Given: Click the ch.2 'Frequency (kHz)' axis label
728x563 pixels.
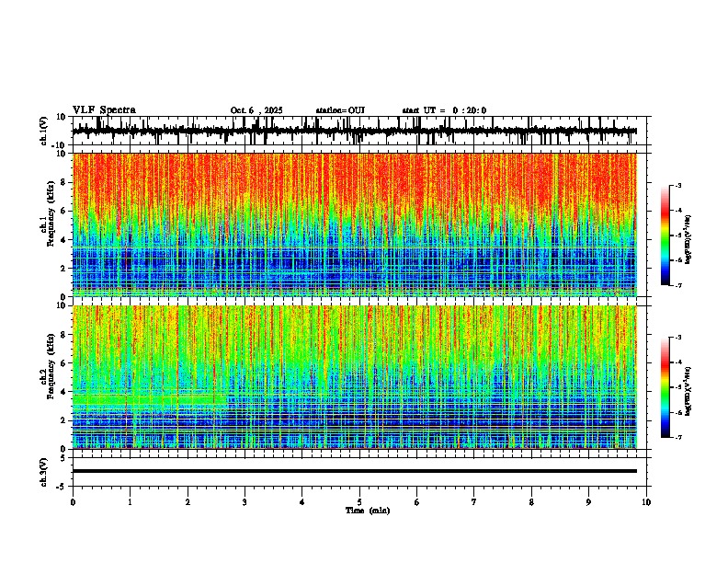Looking at the screenshot, I should coord(51,366).
